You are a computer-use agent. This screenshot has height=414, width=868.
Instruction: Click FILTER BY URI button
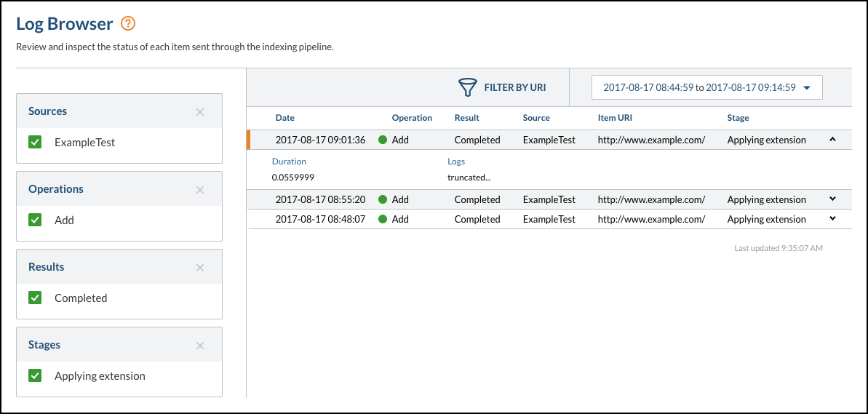[x=502, y=87]
